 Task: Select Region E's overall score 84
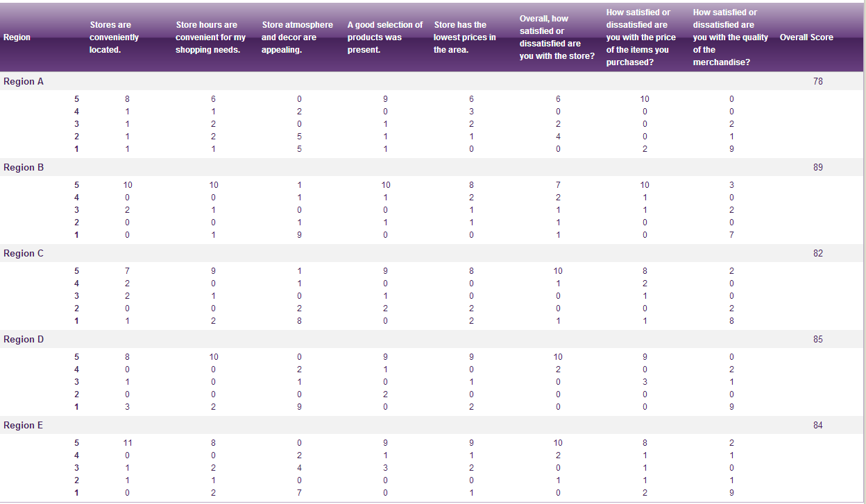tap(818, 425)
